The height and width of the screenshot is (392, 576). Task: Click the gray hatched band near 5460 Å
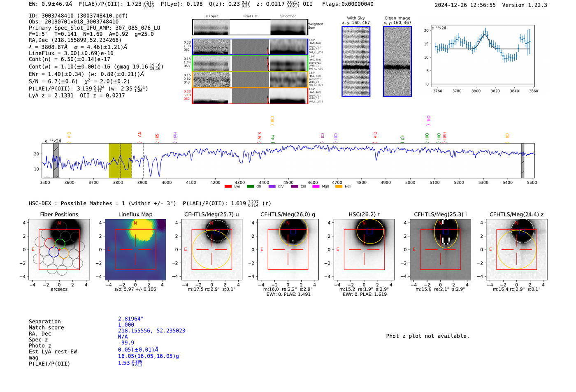tap(523, 160)
